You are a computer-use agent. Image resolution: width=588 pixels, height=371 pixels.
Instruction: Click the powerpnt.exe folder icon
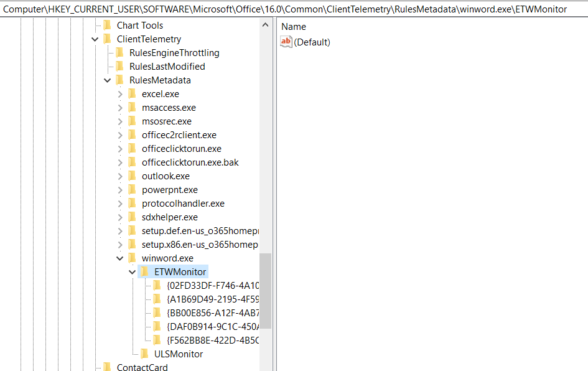tap(132, 189)
